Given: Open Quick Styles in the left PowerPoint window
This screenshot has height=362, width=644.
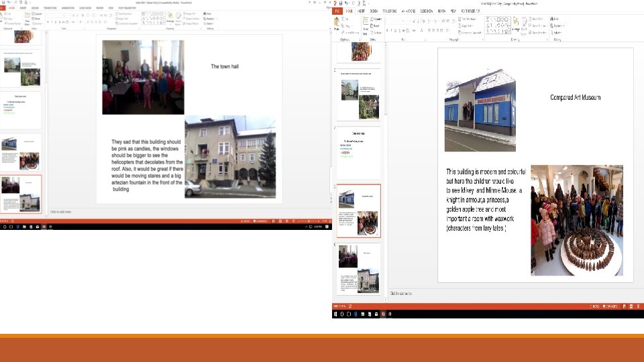Looking at the screenshot, I should click(x=178, y=19).
